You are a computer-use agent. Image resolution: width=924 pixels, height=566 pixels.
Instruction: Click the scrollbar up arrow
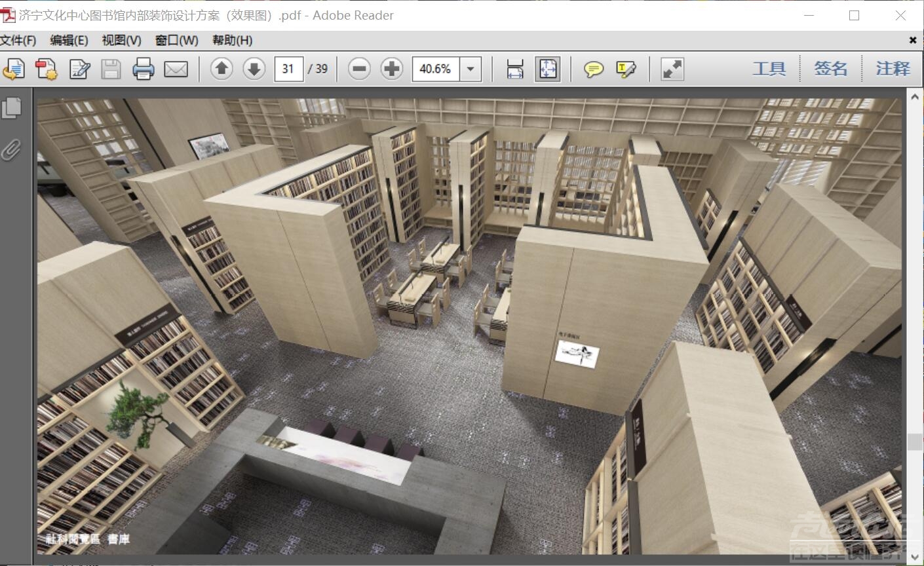pyautogui.click(x=915, y=97)
